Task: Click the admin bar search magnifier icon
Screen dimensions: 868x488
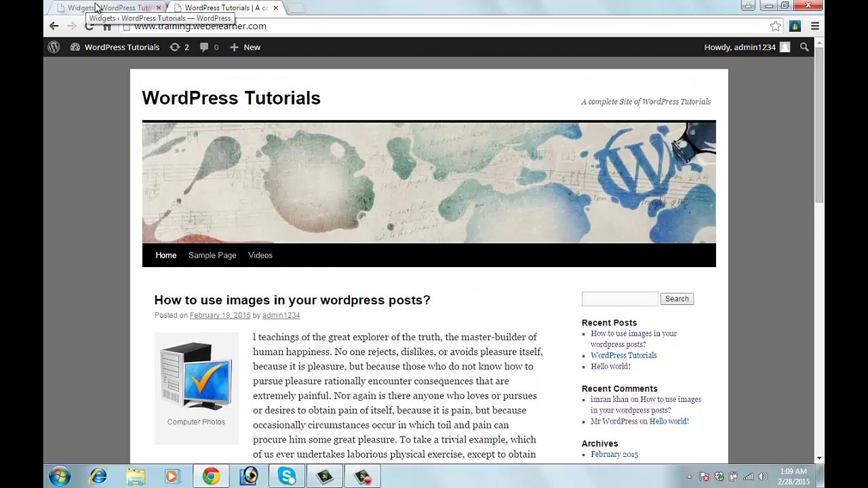Action: coord(804,47)
